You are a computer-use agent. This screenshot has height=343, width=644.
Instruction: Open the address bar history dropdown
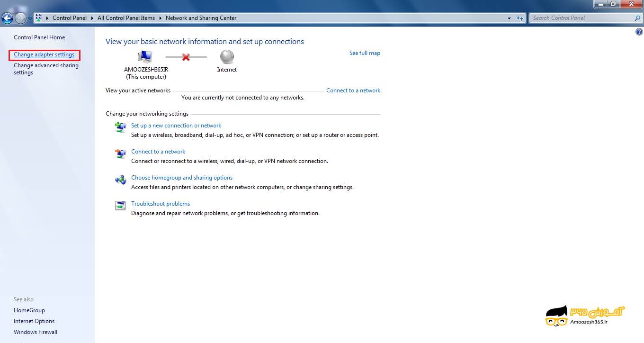(x=510, y=18)
